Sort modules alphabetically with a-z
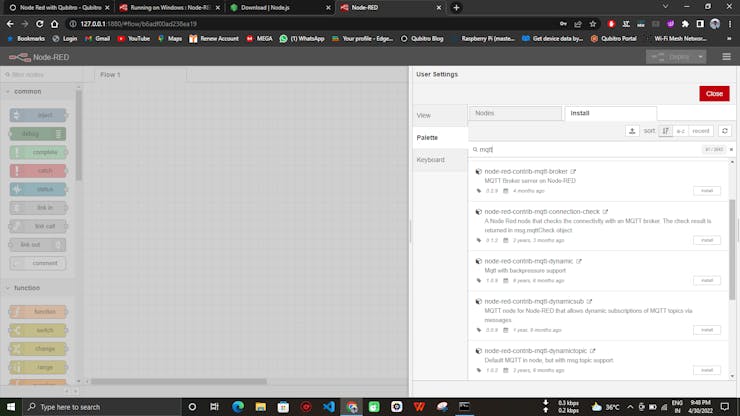740x416 pixels. [680, 131]
